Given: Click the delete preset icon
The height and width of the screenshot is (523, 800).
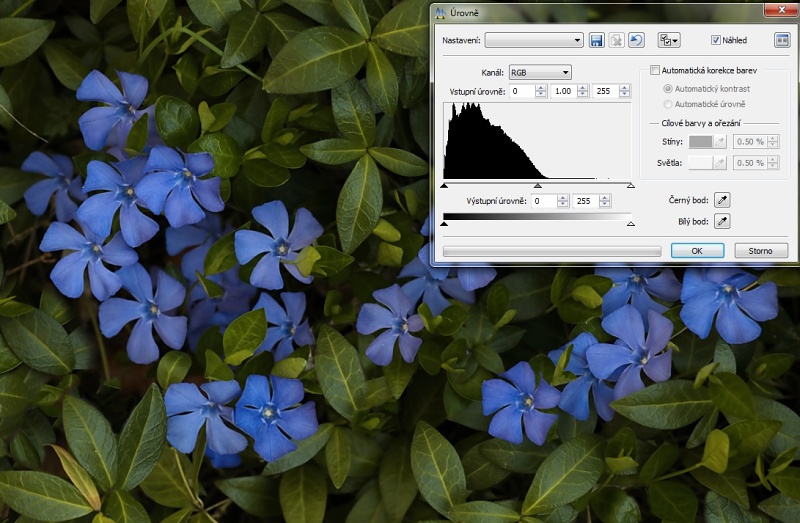Looking at the screenshot, I should pos(617,40).
